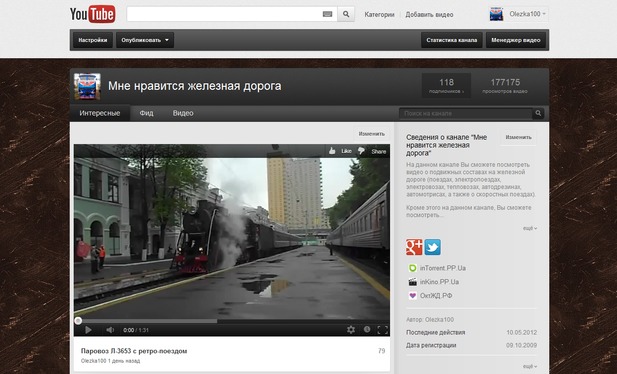Open Менеджер видео
The height and width of the screenshot is (374, 617).
[x=516, y=40]
